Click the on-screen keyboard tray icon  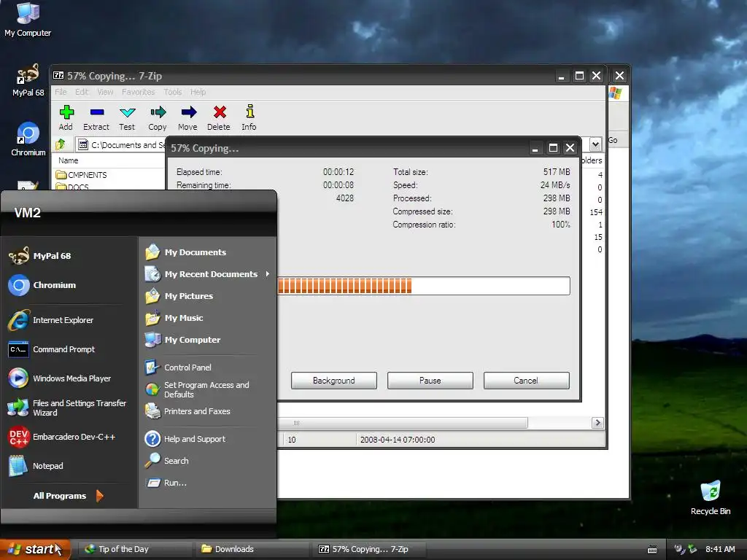coord(652,550)
